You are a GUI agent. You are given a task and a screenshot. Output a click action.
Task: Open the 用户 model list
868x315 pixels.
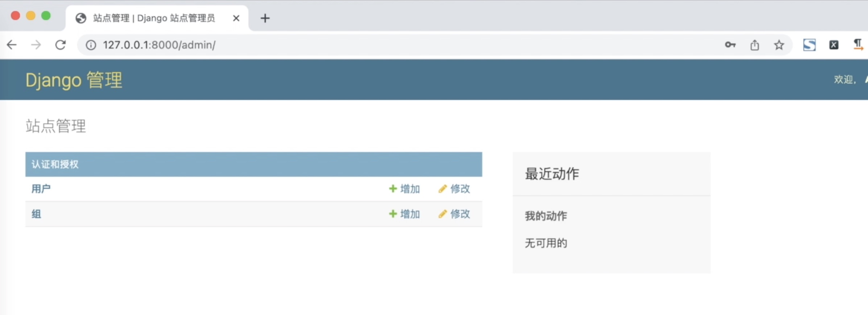pos(41,189)
